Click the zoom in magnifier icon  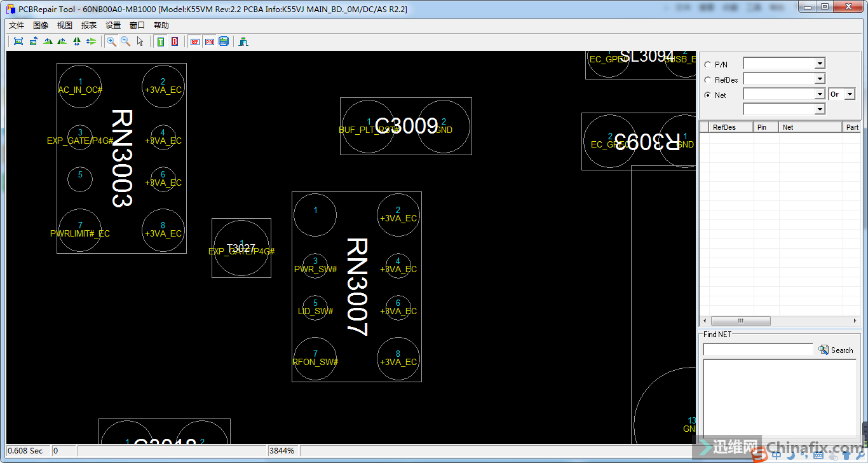coord(111,41)
